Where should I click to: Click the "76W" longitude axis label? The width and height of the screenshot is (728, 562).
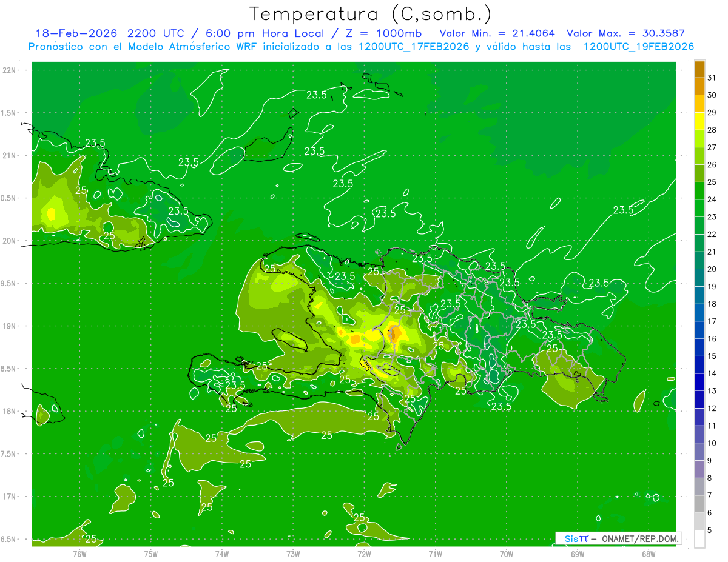click(x=79, y=554)
